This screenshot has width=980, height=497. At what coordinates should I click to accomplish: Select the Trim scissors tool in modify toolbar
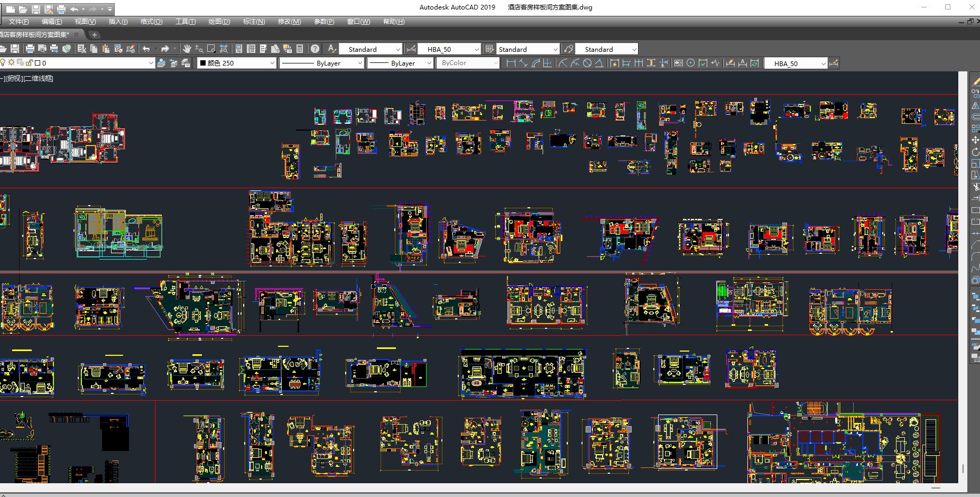[975, 187]
